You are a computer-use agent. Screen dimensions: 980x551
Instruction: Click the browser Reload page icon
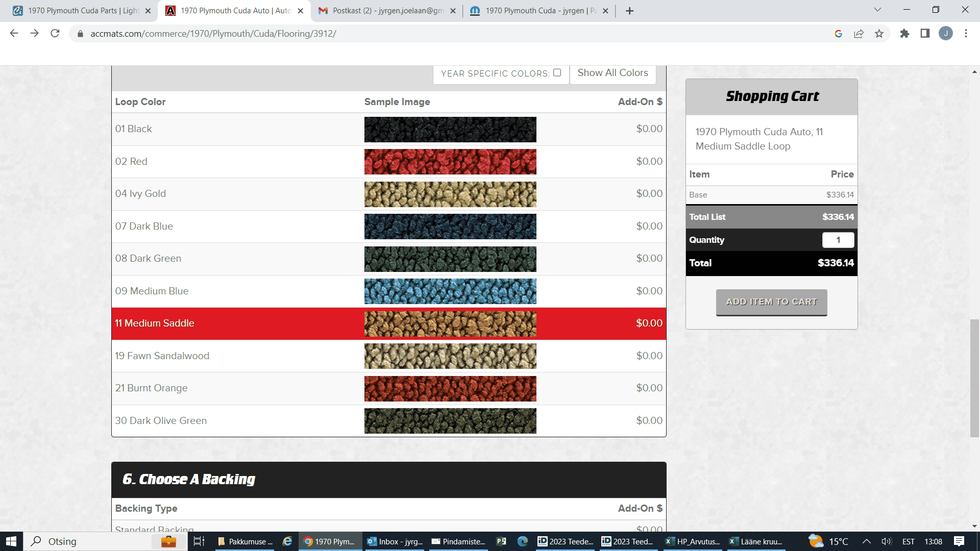tap(55, 34)
